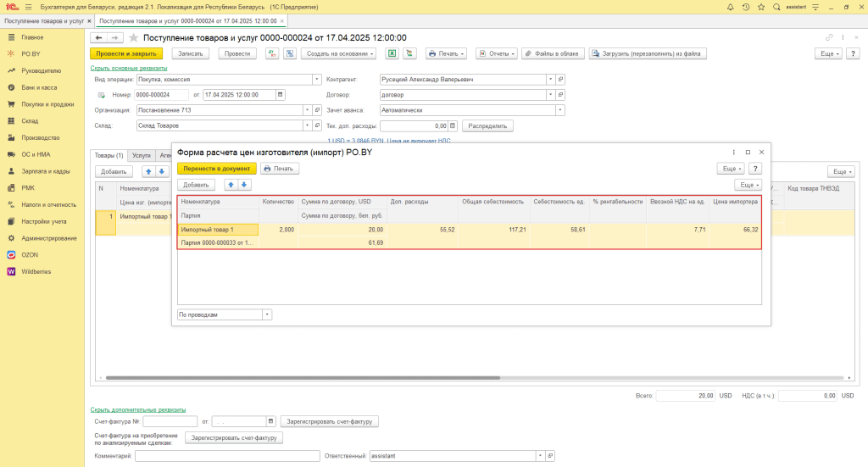Open the Отчеты dropdown menu
Image resolution: width=868 pixels, height=467 pixels.
tap(497, 53)
